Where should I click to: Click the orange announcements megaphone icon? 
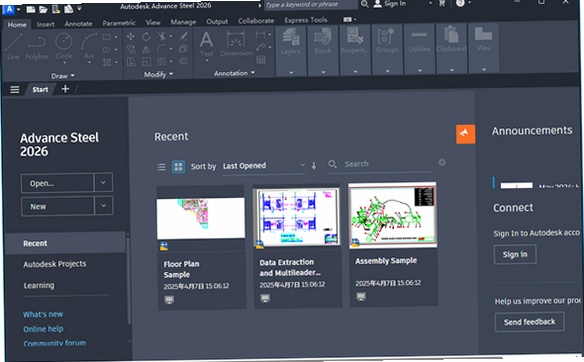click(465, 134)
